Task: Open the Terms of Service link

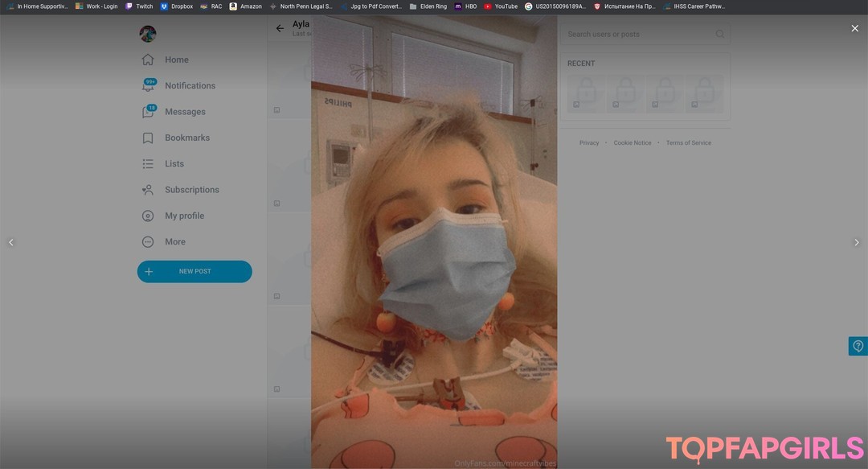Action: pos(689,143)
